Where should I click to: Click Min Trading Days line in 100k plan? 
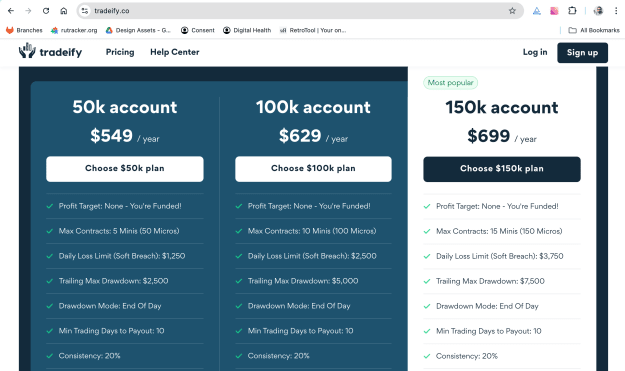301,331
